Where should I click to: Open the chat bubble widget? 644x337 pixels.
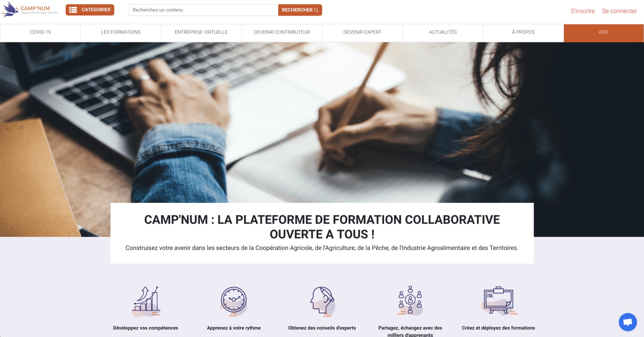click(628, 322)
